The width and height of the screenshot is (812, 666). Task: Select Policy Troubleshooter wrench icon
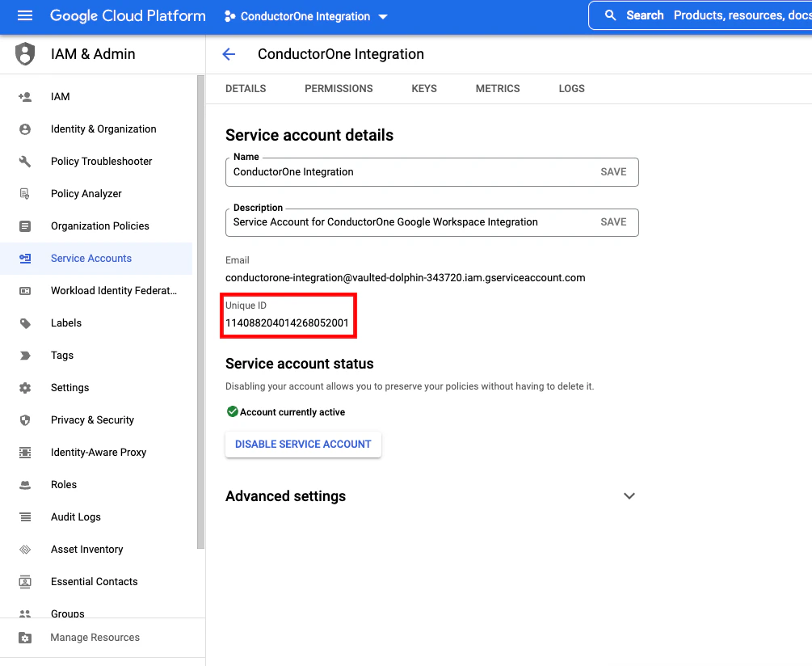pyautogui.click(x=26, y=161)
